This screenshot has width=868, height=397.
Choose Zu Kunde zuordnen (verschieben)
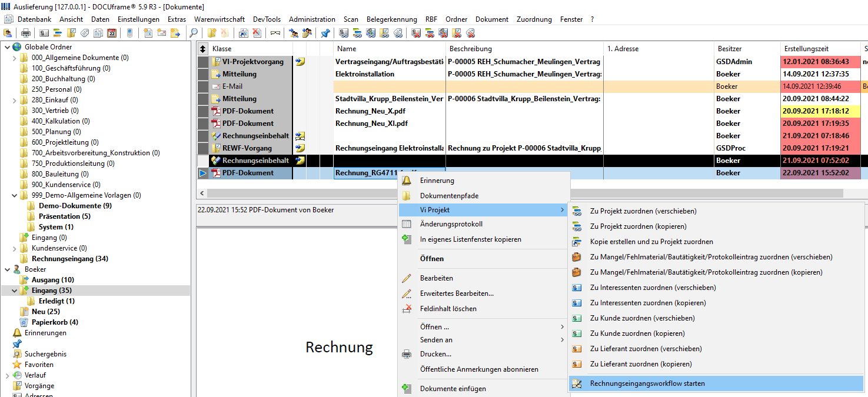[x=716, y=318]
